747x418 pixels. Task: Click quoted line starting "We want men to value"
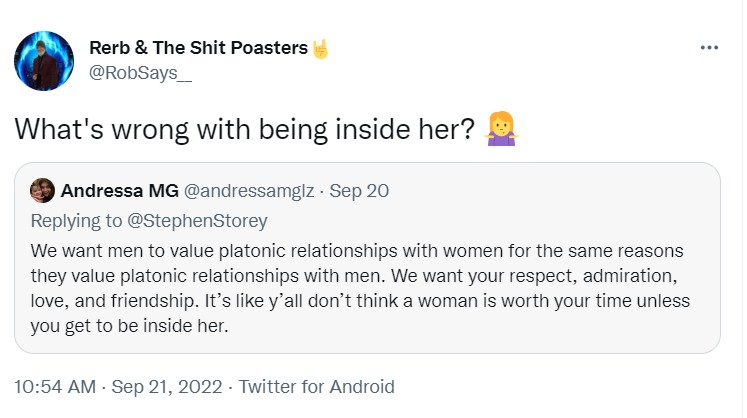click(349, 249)
